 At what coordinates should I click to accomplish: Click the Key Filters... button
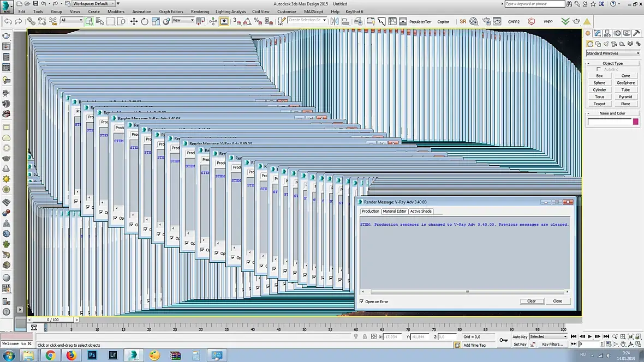552,345
